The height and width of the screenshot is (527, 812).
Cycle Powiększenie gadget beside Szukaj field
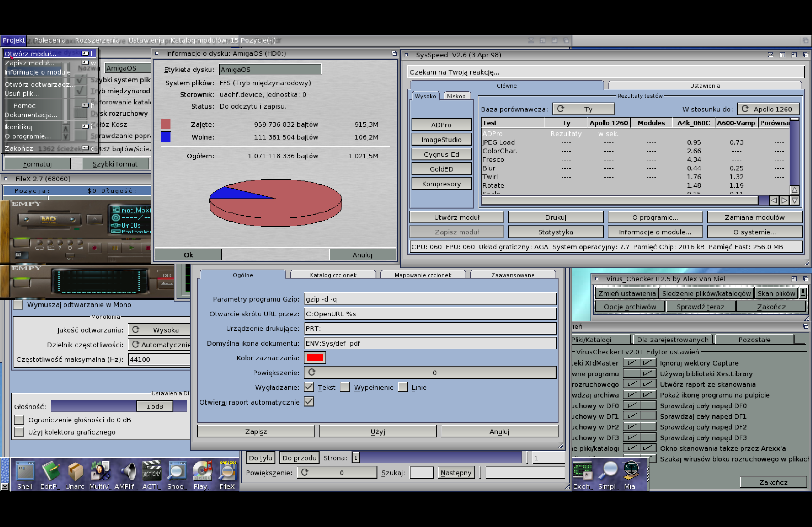tap(337, 473)
